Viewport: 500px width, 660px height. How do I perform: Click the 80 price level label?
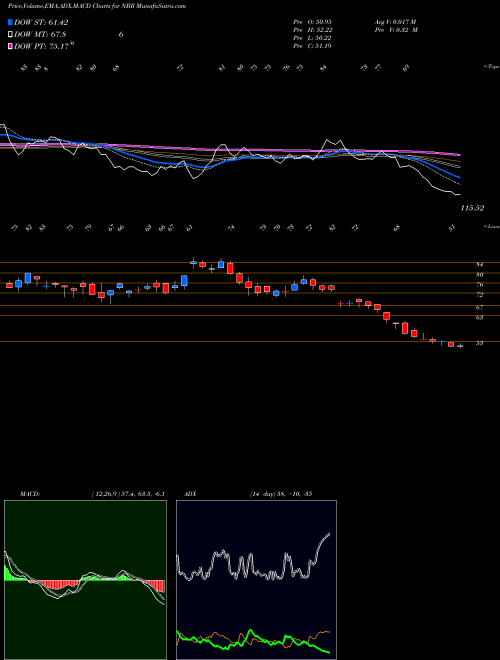(x=479, y=275)
